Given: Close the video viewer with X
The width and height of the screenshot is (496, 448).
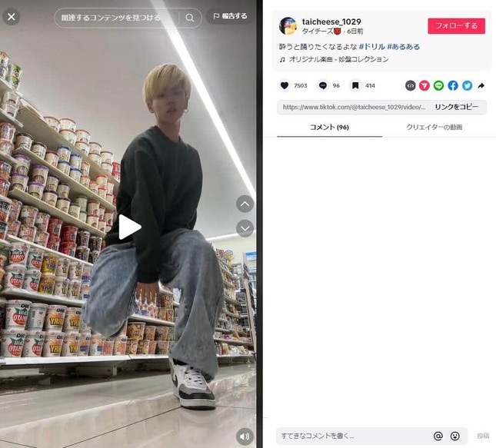Looking at the screenshot, I should click(x=12, y=17).
